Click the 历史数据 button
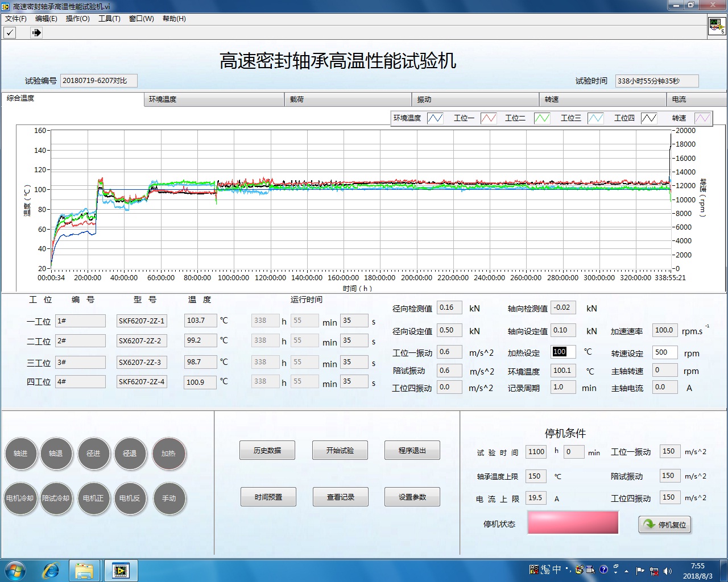 coord(267,450)
